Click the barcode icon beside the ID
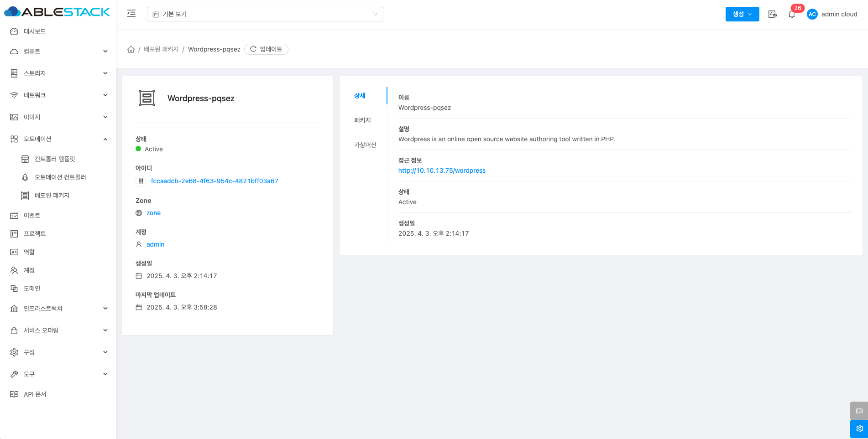Image resolution: width=868 pixels, height=439 pixels. click(141, 181)
